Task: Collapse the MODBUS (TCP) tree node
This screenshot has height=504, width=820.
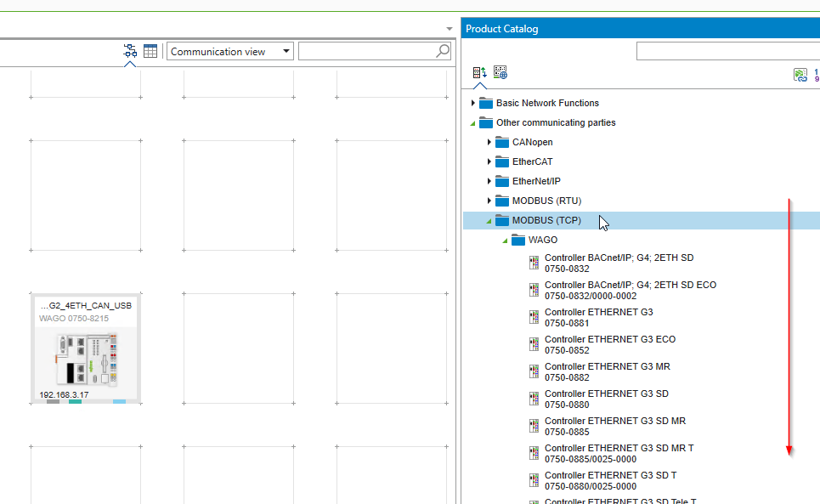Action: click(489, 221)
